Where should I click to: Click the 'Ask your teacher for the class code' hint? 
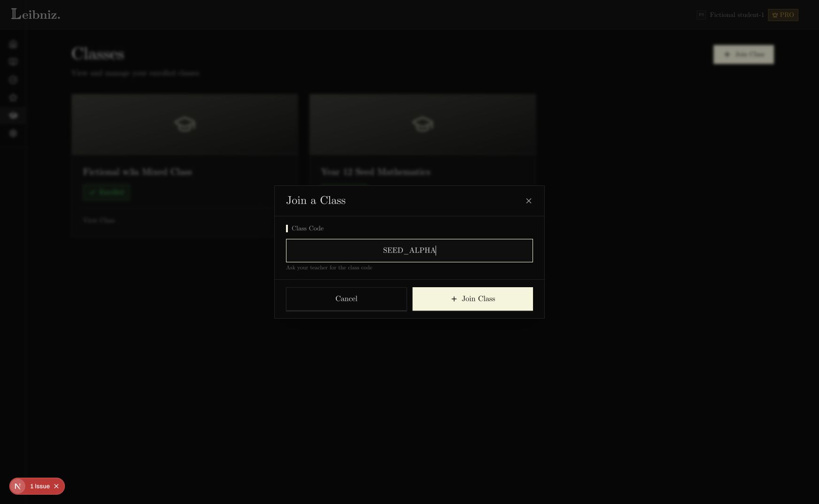329,267
